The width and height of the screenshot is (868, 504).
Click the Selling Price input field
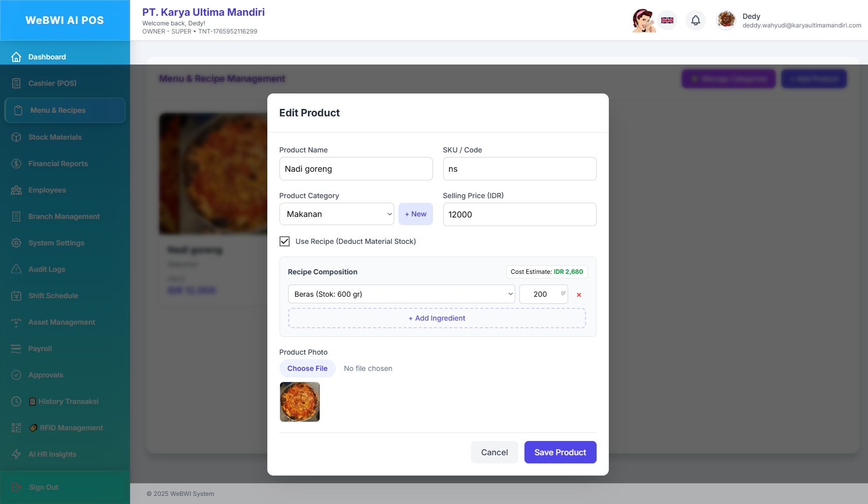(x=519, y=214)
